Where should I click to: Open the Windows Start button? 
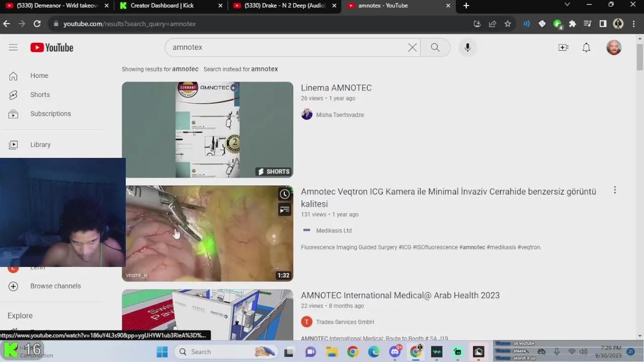tap(162, 351)
